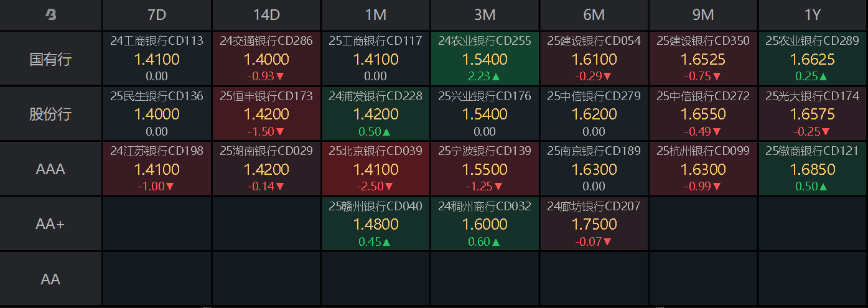Select the 3M tenor column header

click(x=485, y=16)
